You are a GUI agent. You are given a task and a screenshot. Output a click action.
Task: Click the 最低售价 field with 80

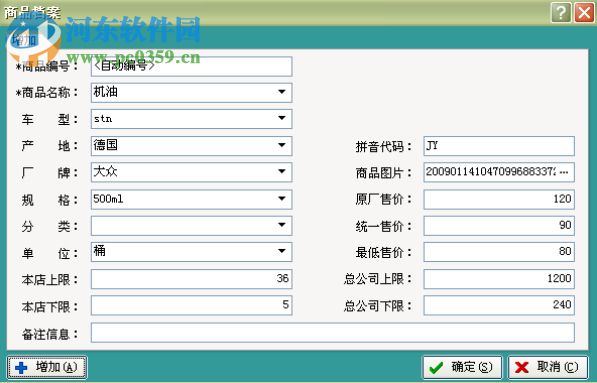[499, 252]
